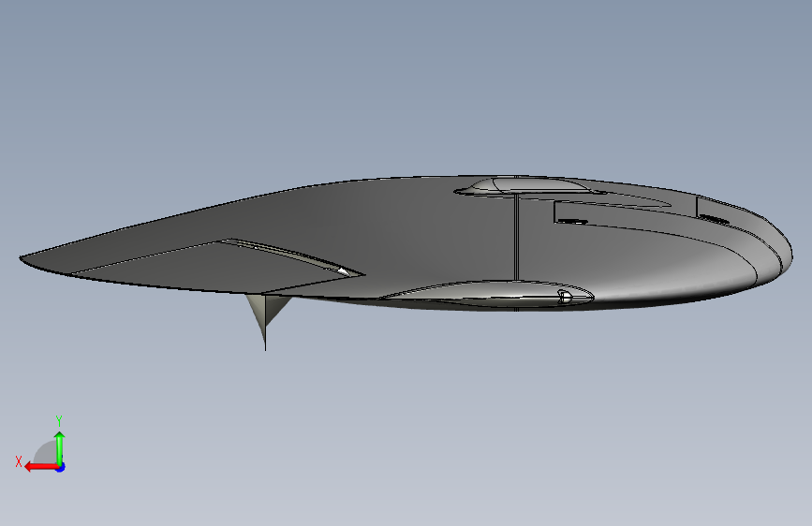Click the red X axis arrow of the triad
This screenshot has width=812, height=526.
[x=41, y=467]
